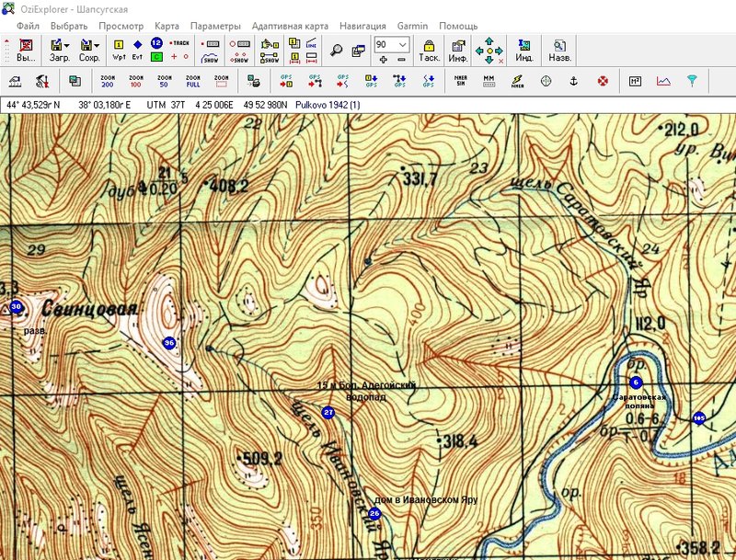Click waypoint 27 at Адегойский водопад
Screen dimensions: 736x560
point(328,413)
